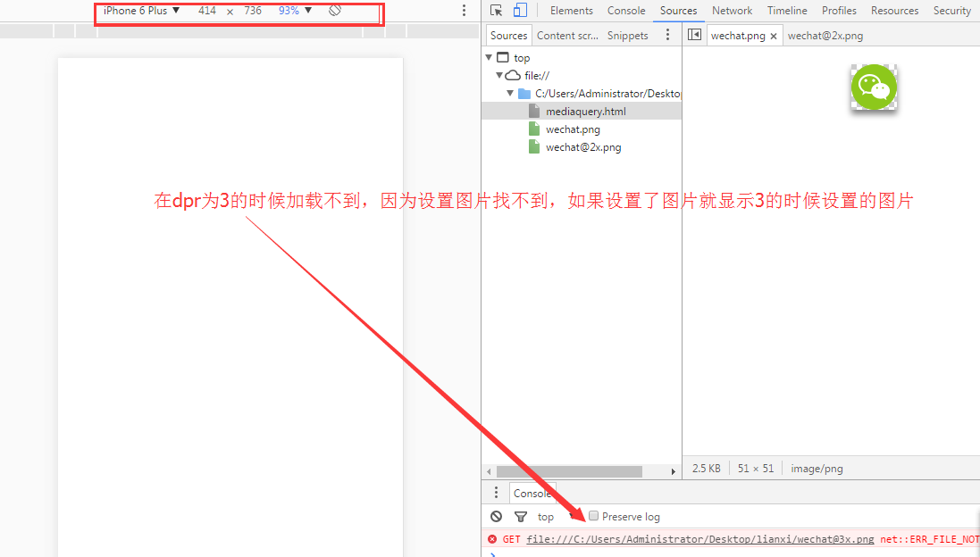Rotate the device orientation icon
The image size is (980, 557).
[335, 10]
